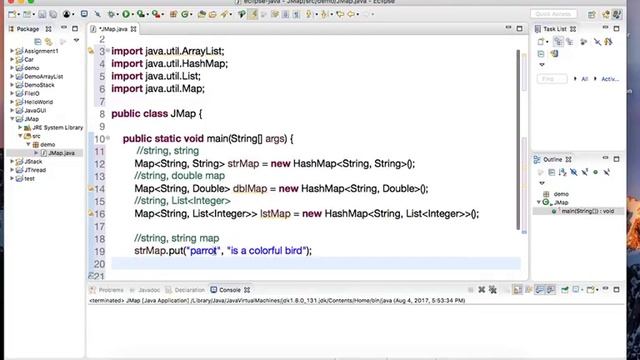Click the Find field in Task List

tap(552, 79)
